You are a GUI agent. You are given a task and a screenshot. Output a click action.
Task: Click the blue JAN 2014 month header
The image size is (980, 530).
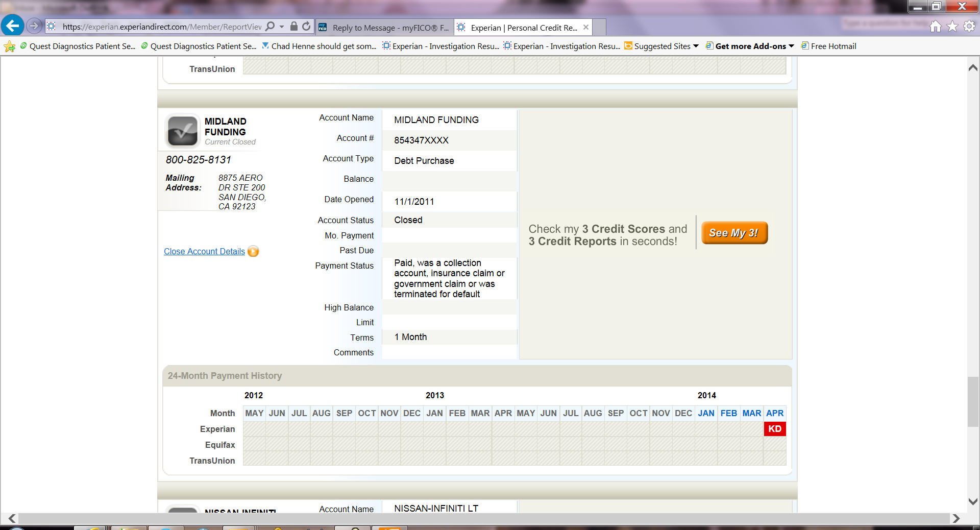point(706,413)
